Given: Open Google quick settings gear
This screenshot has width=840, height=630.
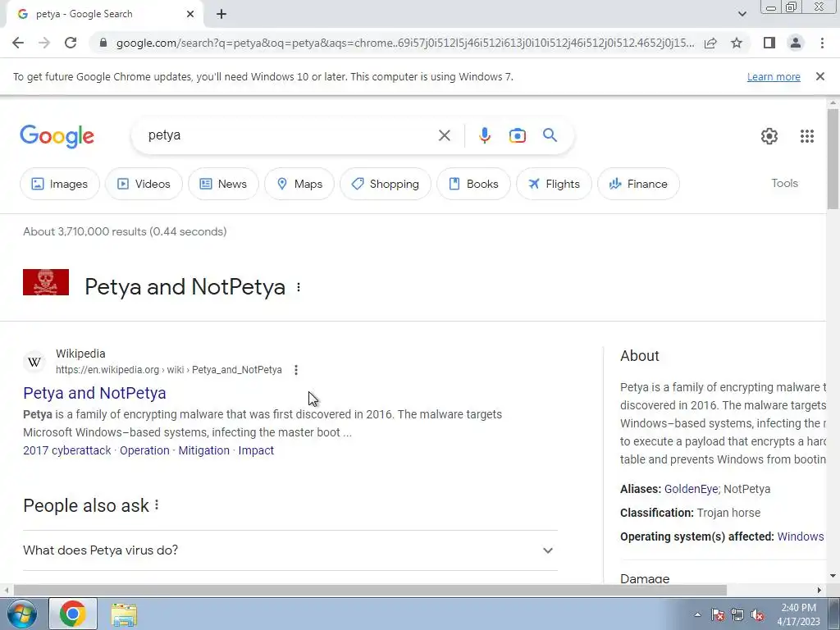Looking at the screenshot, I should click(769, 136).
